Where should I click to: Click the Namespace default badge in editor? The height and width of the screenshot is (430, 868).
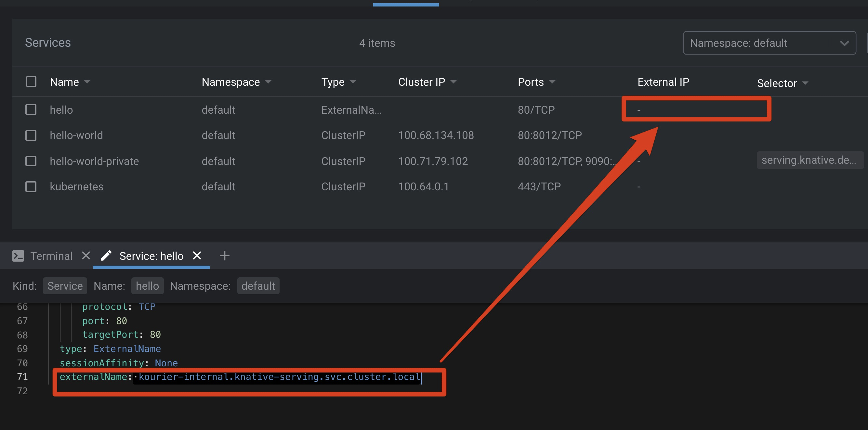pos(258,286)
